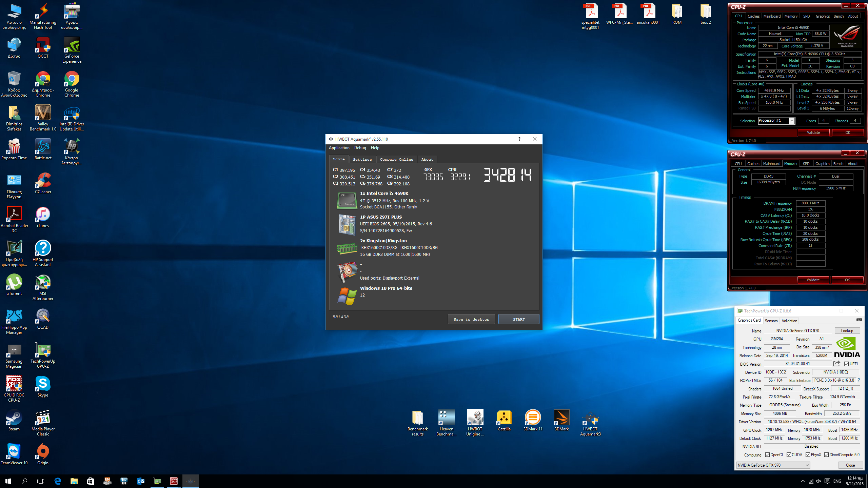The image size is (868, 488).
Task: Toggle the OpenCL checkbox in GPU-Z
Action: coord(767,455)
